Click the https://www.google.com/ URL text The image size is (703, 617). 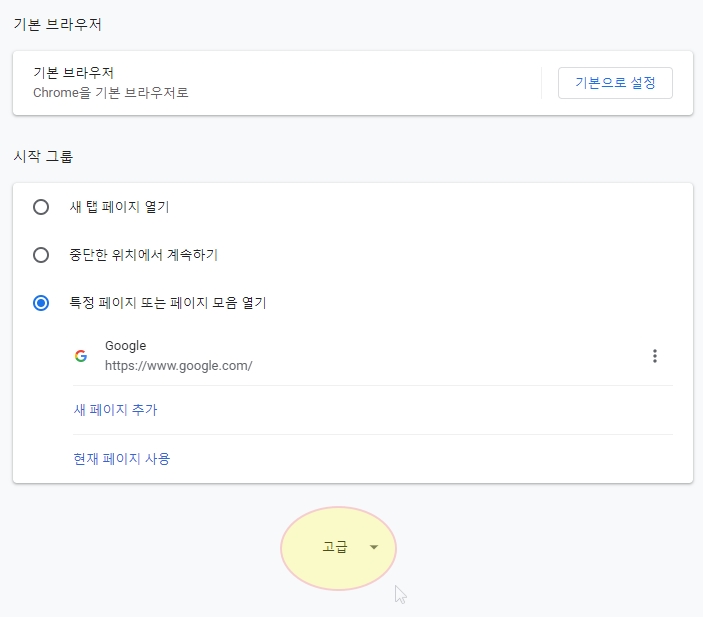point(178,366)
